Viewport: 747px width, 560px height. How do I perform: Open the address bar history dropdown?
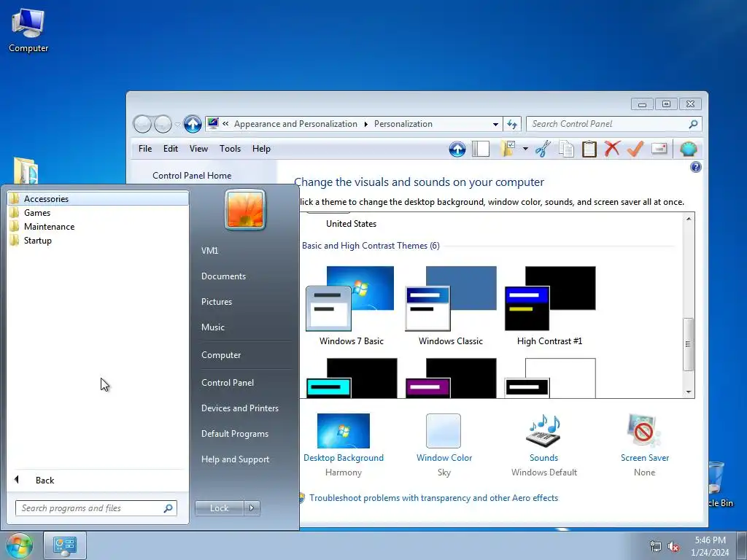[495, 124]
